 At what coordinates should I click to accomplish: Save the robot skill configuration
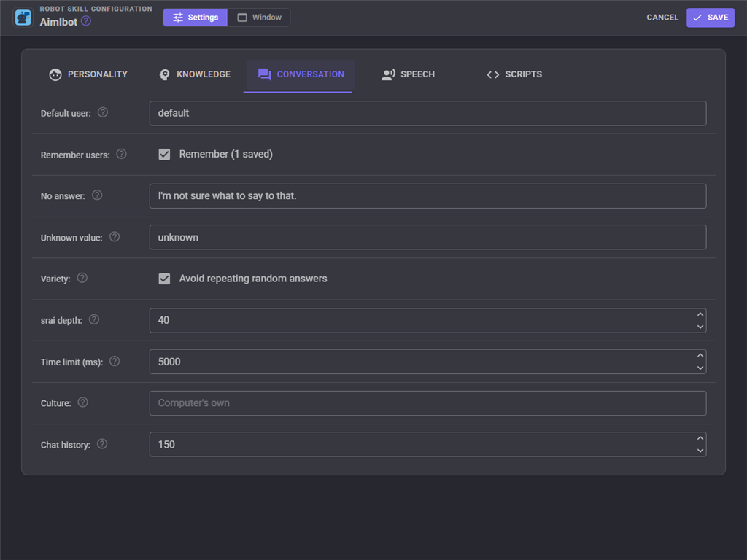pos(711,17)
